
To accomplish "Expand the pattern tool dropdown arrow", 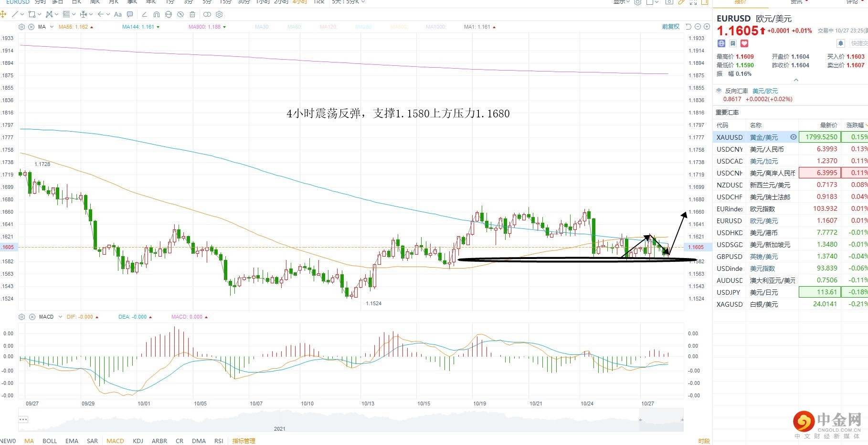I will point(56,14).
